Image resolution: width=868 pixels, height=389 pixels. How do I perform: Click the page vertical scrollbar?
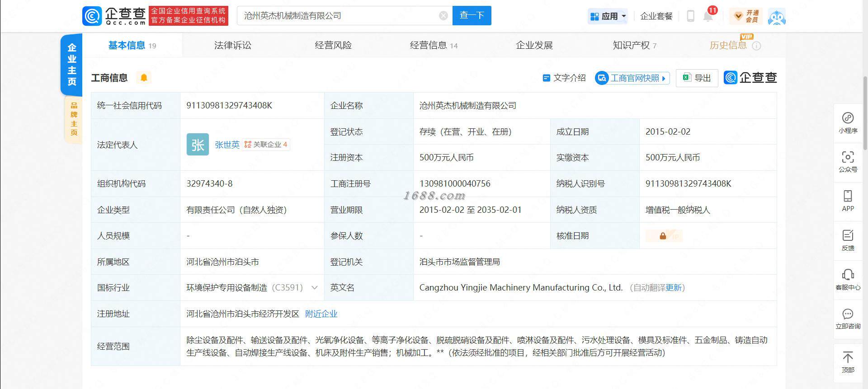(865, 113)
